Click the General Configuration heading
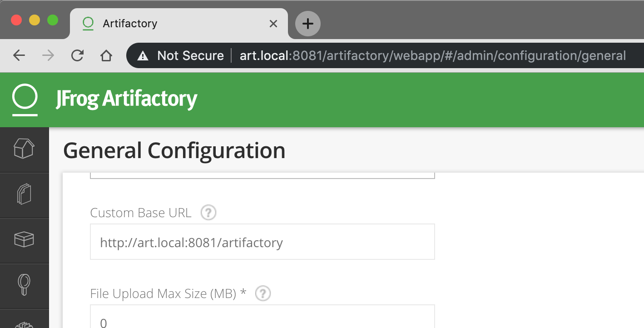Screen dimensions: 644x328 pyautogui.click(x=174, y=150)
